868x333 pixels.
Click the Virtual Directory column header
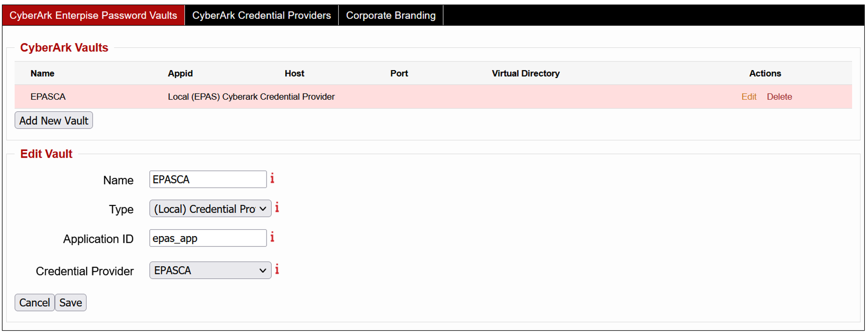coord(526,73)
